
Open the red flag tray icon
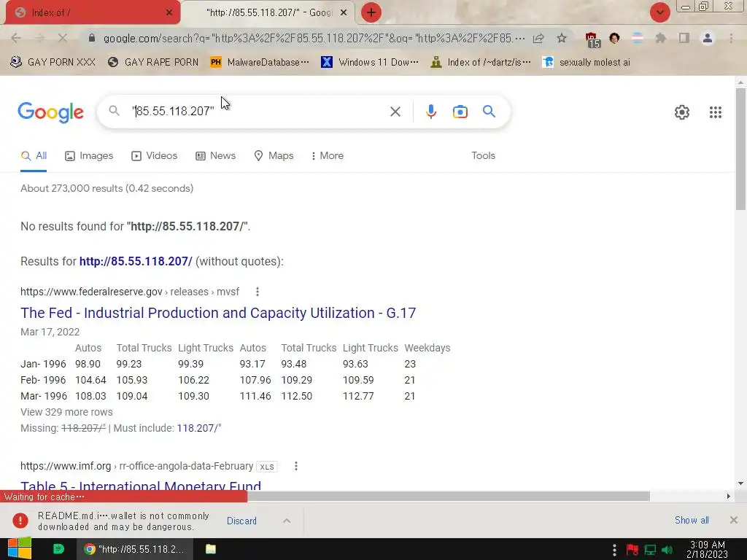pos(632,551)
